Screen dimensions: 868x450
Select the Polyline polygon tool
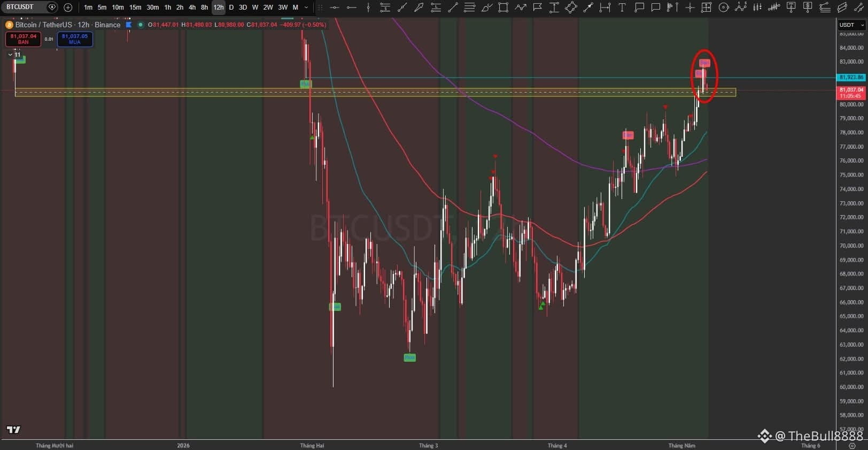571,7
